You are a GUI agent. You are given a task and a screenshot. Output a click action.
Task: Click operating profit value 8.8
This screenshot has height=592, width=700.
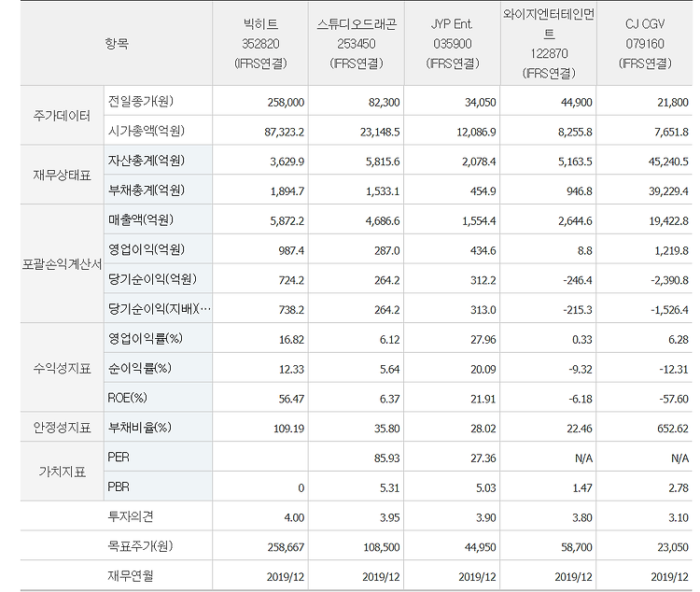(x=585, y=250)
